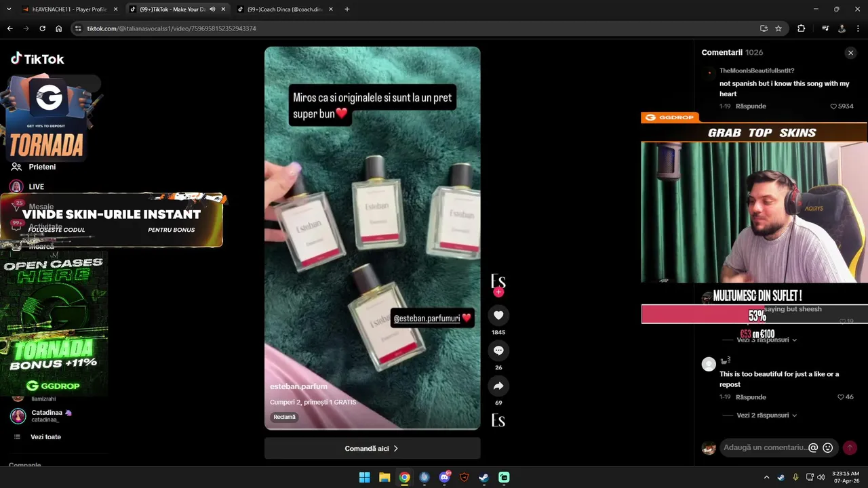Expand Vezi 3 răspunsuri

tap(766, 340)
